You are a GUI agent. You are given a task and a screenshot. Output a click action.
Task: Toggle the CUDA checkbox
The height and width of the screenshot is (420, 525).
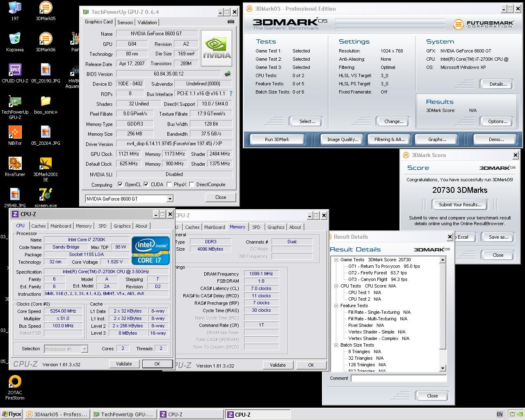146,185
